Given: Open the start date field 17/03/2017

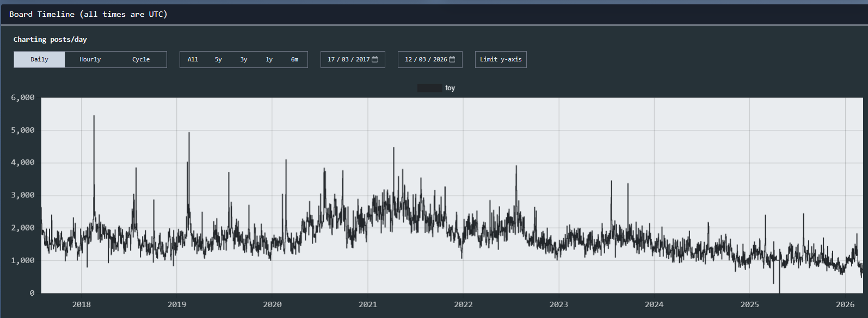Looking at the screenshot, I should pyautogui.click(x=353, y=59).
